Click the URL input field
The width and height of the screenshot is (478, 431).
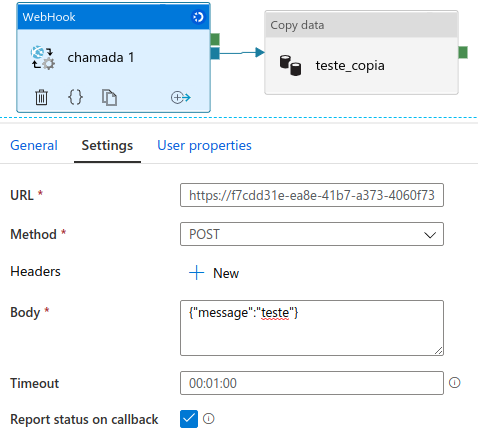312,195
